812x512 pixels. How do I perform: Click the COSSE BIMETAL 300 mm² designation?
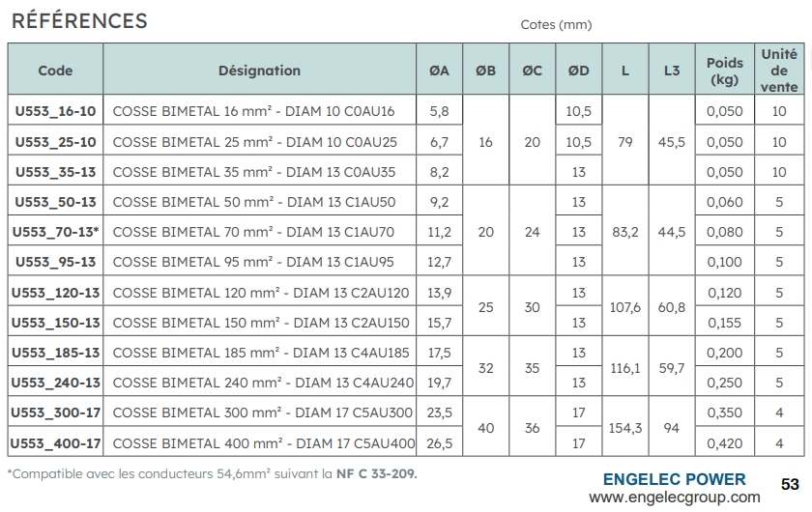pyautogui.click(x=263, y=412)
